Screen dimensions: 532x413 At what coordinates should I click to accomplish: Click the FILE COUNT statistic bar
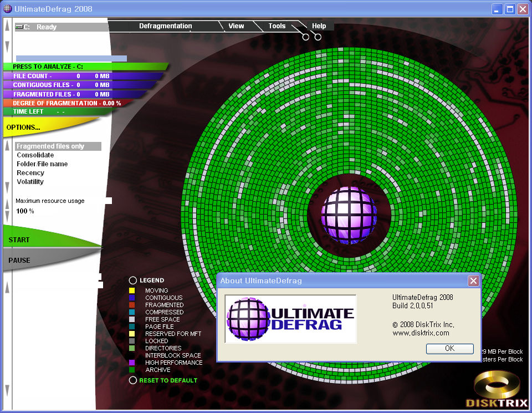point(84,76)
